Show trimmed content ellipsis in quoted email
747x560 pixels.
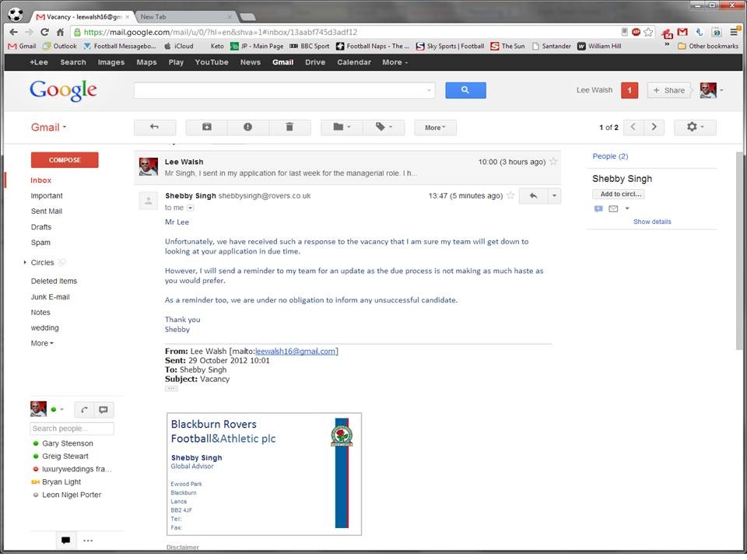171,388
